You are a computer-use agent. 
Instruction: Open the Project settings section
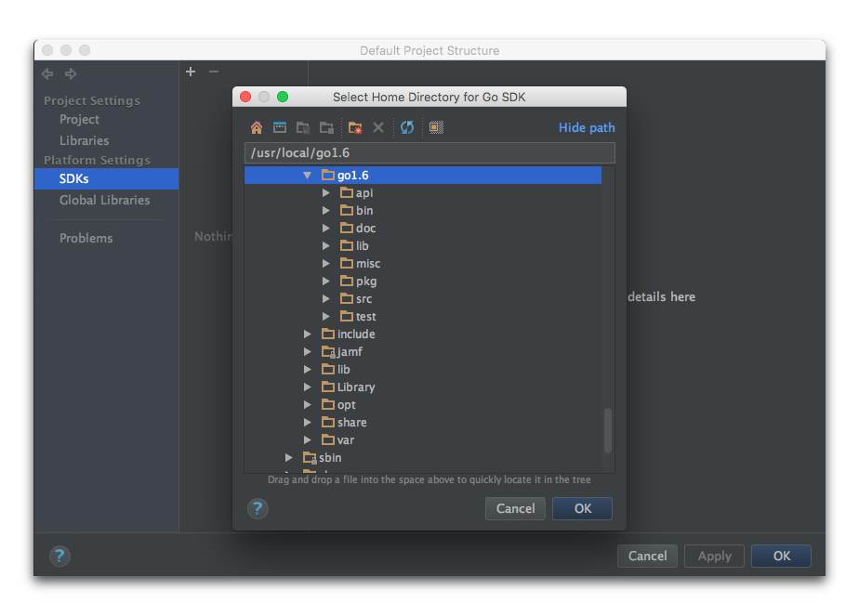click(79, 119)
